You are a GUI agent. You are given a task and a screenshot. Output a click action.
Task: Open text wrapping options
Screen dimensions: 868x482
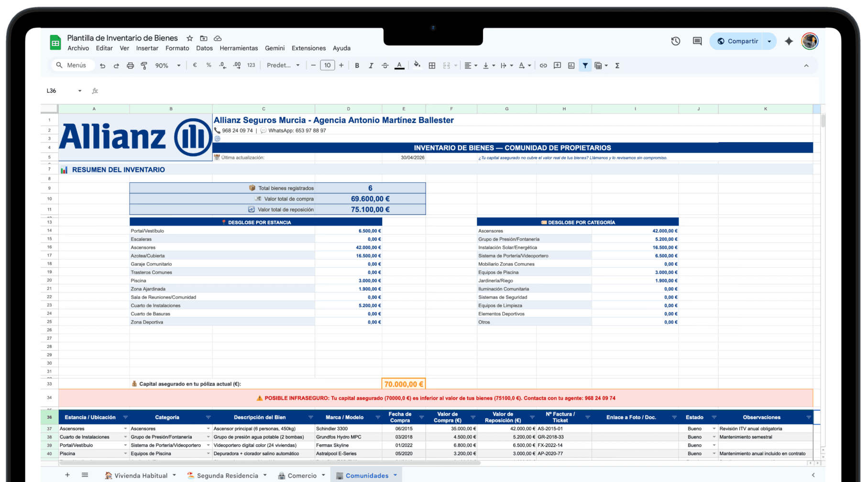[506, 66]
